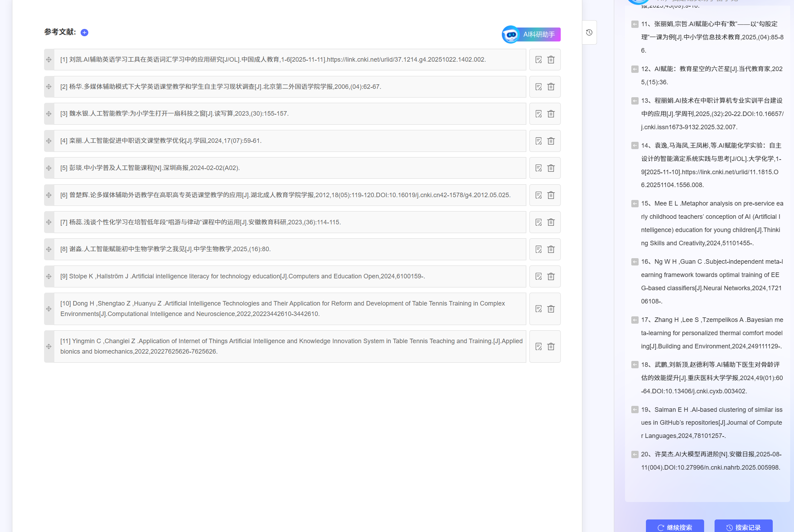
Task: Delete reference [11] by Yingmin C
Action: (551, 346)
